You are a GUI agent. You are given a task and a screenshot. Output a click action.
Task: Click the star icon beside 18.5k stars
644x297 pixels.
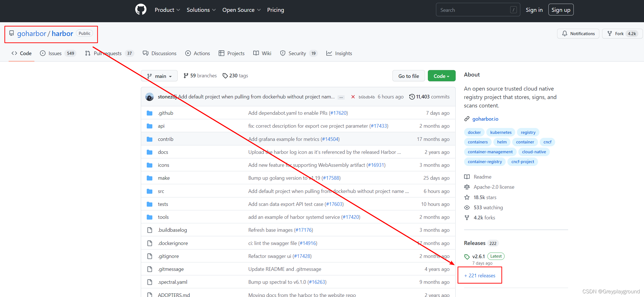tap(467, 197)
